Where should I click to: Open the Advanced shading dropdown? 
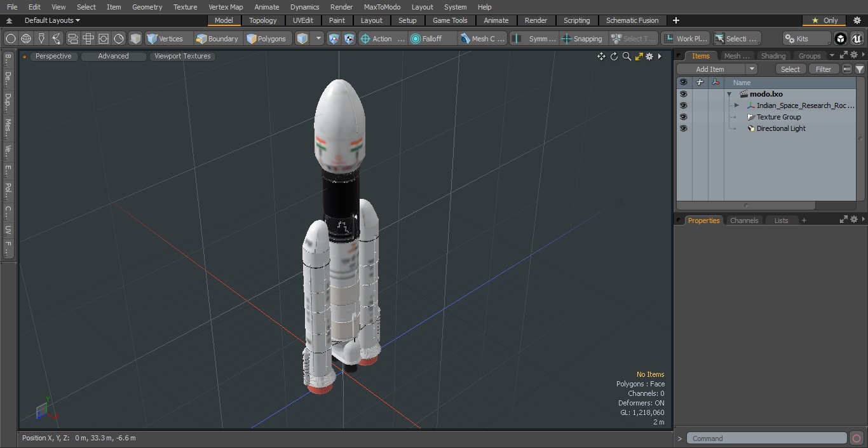[x=113, y=57]
